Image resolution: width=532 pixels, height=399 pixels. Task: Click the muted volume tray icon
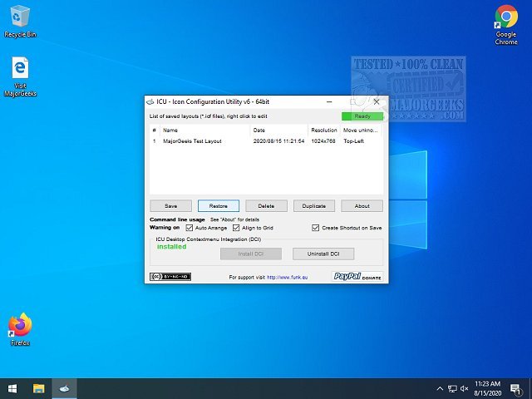[x=464, y=388]
